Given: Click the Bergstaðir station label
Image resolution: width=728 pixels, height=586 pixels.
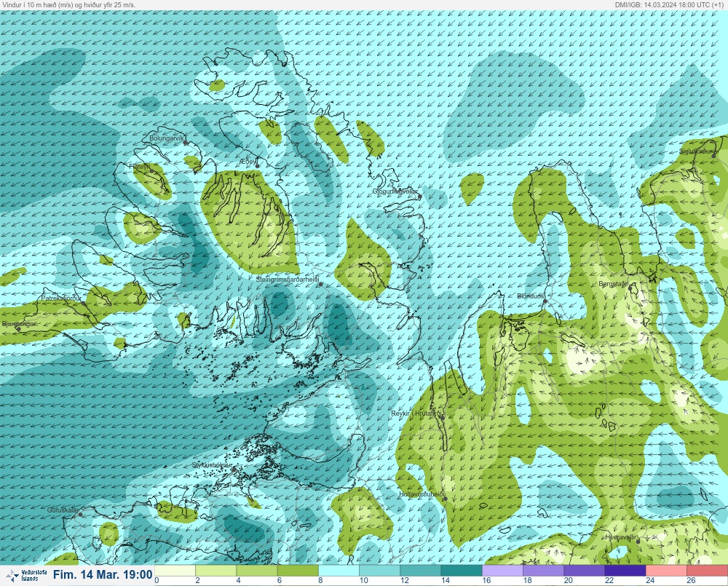Looking at the screenshot, I should click(x=613, y=284).
